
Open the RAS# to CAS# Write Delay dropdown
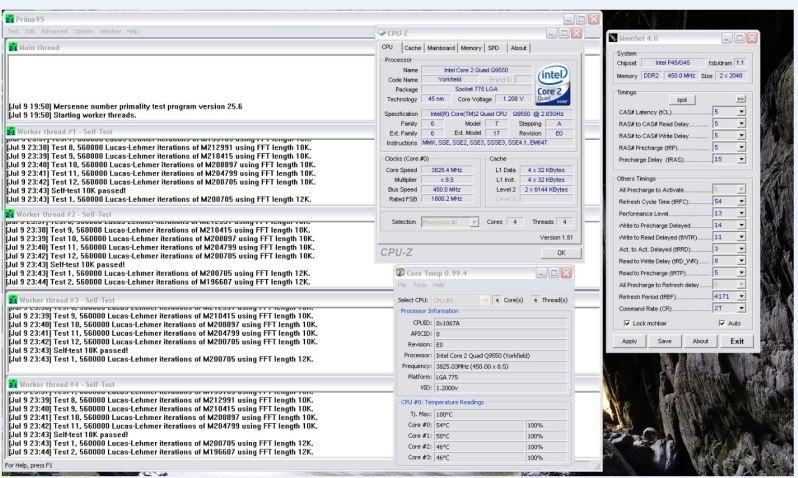741,135
